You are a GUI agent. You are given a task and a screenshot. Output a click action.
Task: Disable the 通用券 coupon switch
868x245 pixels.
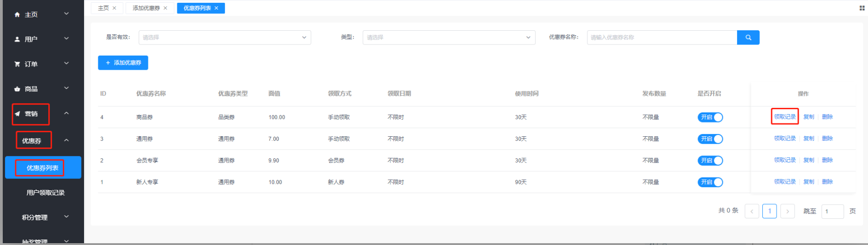point(710,139)
